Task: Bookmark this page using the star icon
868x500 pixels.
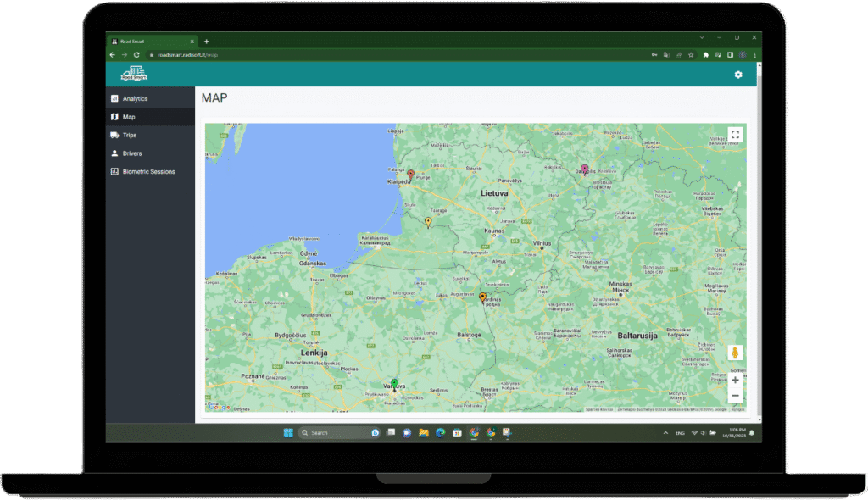Action: [x=692, y=55]
